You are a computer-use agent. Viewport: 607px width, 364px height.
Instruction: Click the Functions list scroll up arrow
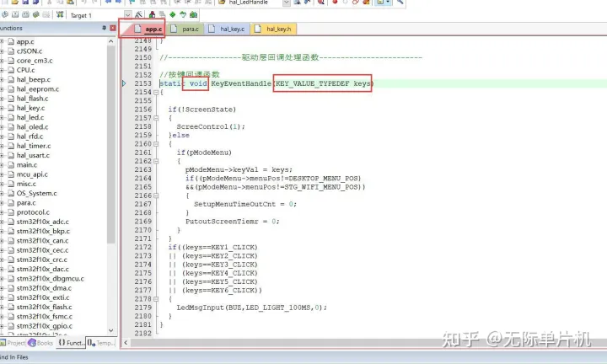coord(111,41)
